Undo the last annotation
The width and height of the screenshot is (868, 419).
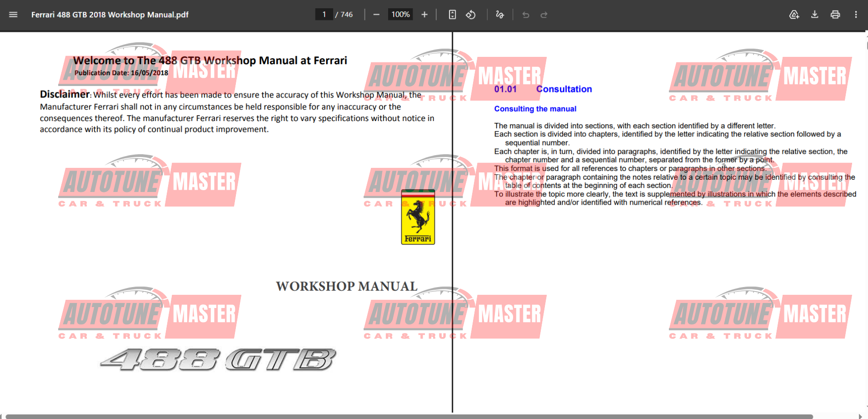coord(526,15)
